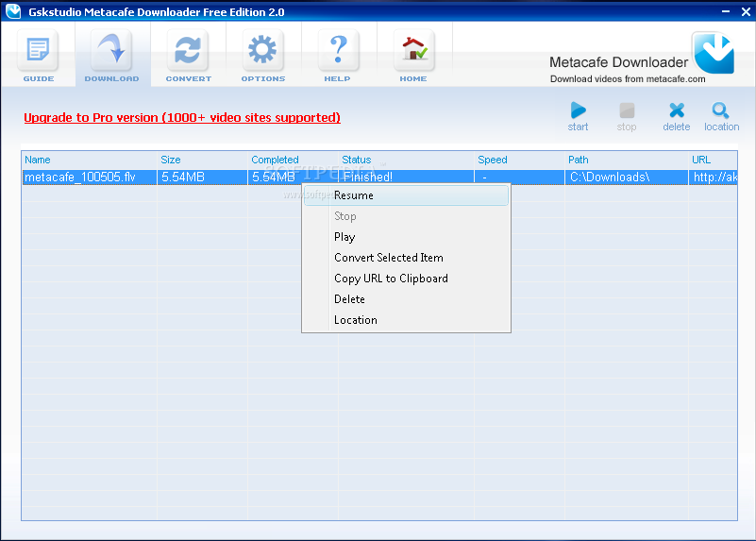Choose Location from the context menu
The width and height of the screenshot is (756, 541).
coord(406,320)
